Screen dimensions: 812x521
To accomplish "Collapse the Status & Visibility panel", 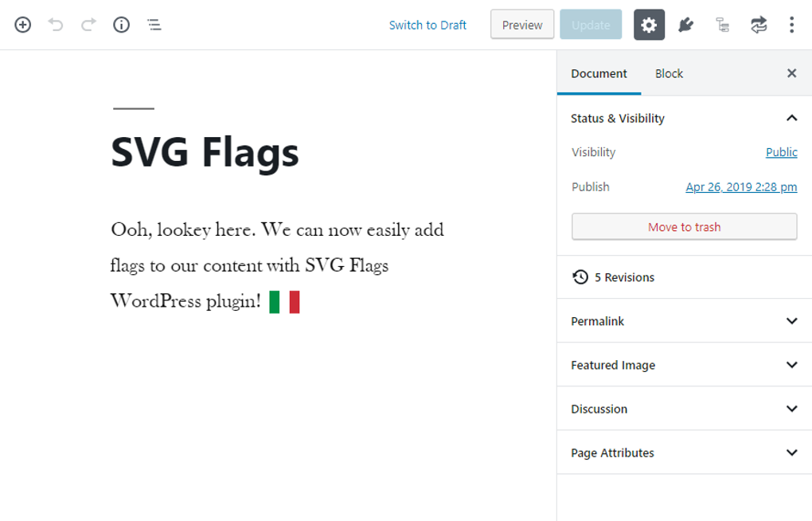I will [x=791, y=117].
